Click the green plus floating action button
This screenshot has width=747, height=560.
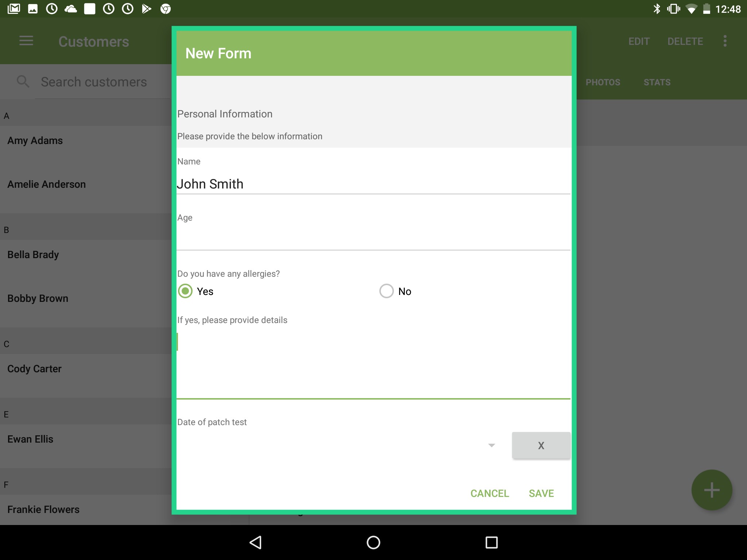[711, 490]
